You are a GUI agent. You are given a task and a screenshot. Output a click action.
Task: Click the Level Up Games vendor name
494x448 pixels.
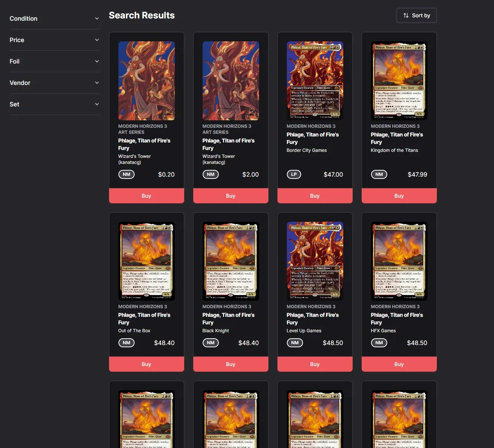304,331
